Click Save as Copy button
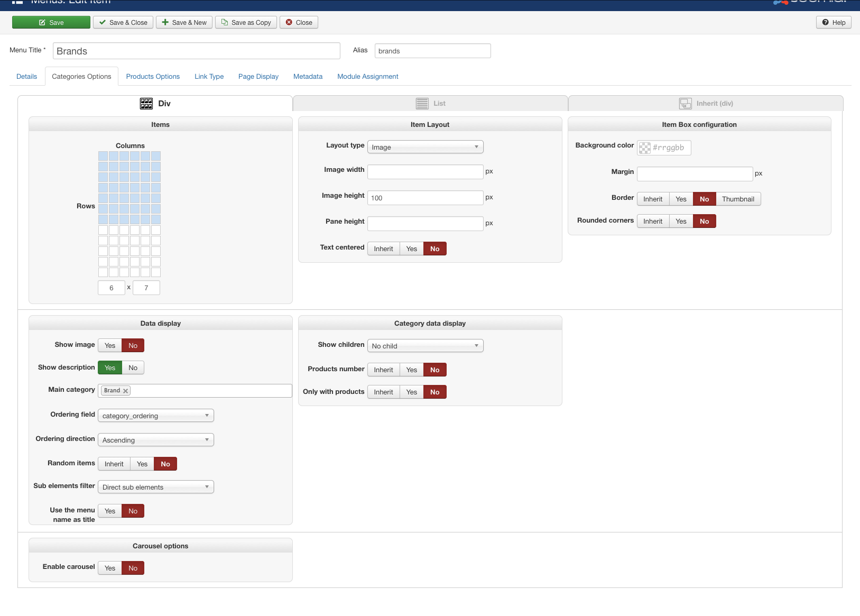 tap(246, 22)
